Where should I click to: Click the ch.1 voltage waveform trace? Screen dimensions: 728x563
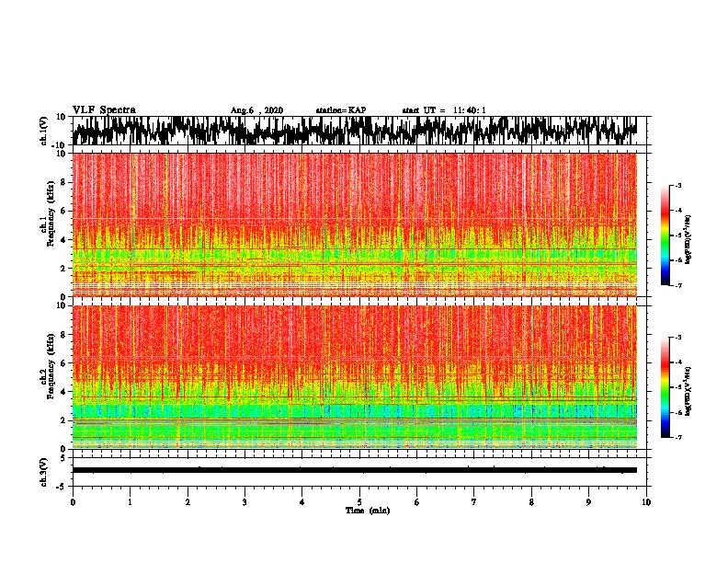tap(354, 131)
